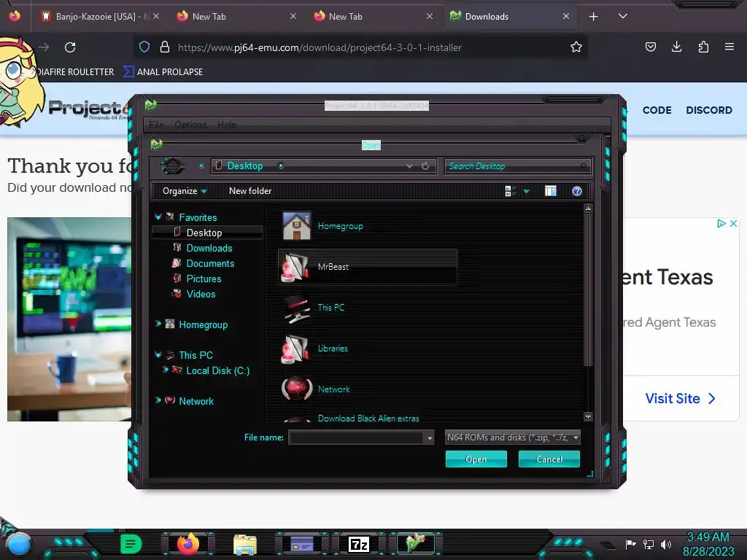Expand Network in navigation tree
The image size is (747, 560).
point(158,400)
